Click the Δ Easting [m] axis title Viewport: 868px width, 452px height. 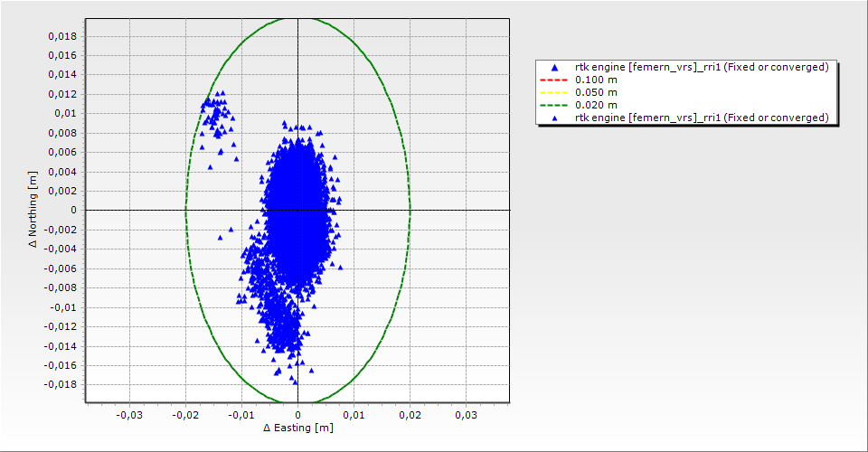click(x=297, y=428)
